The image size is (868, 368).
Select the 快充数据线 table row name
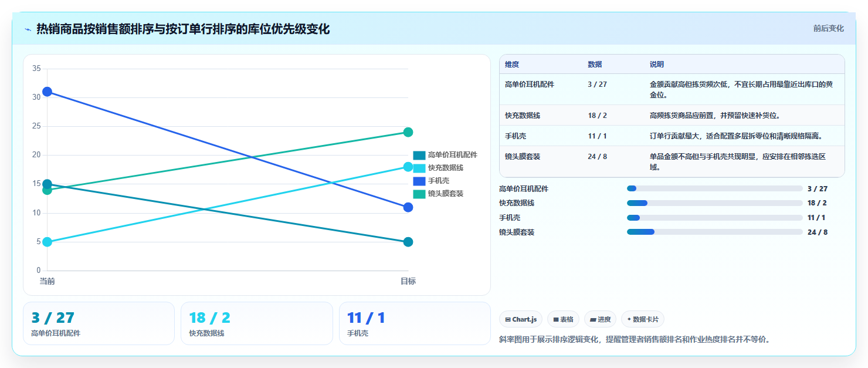523,116
